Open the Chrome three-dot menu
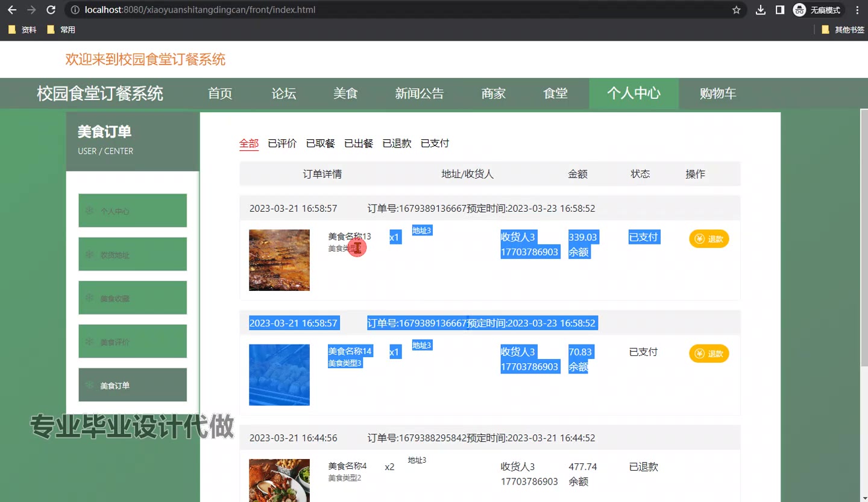This screenshot has height=502, width=868. coord(857,10)
